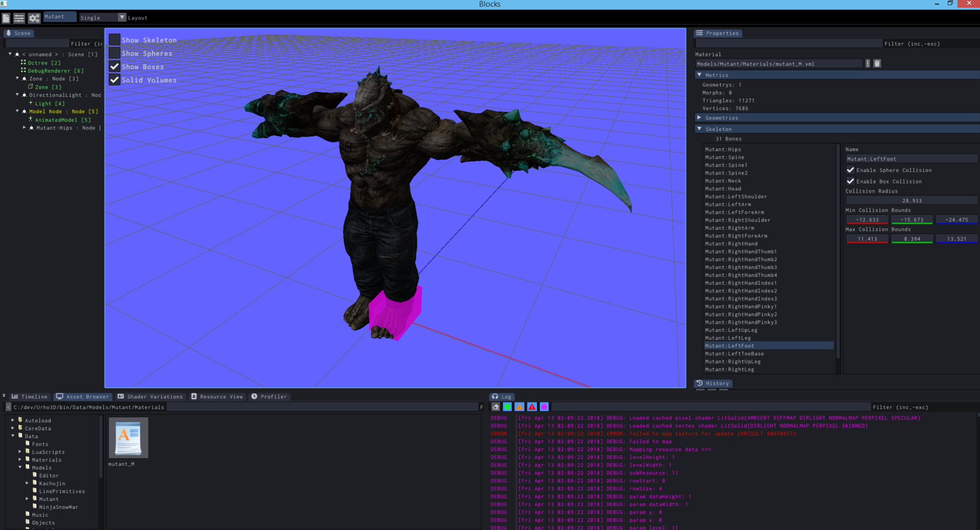Expand the Mutant:Hips node arrow
The width and height of the screenshot is (980, 530).
tap(24, 128)
